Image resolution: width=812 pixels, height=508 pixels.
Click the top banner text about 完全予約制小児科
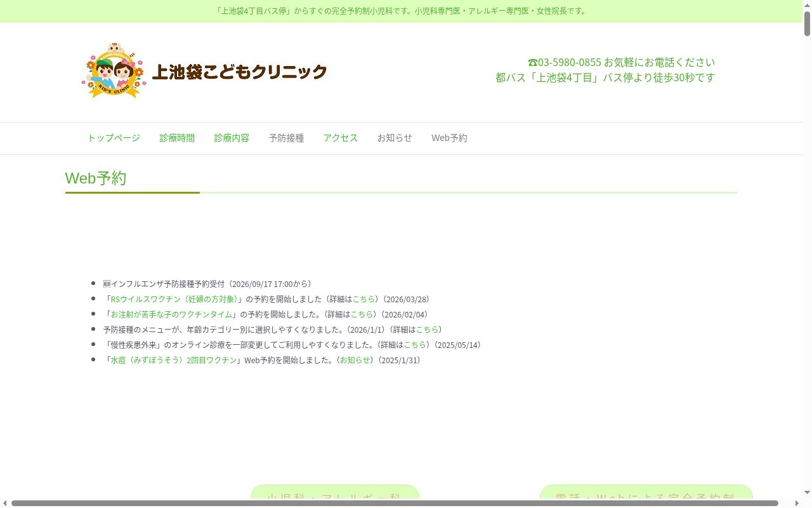click(401, 11)
